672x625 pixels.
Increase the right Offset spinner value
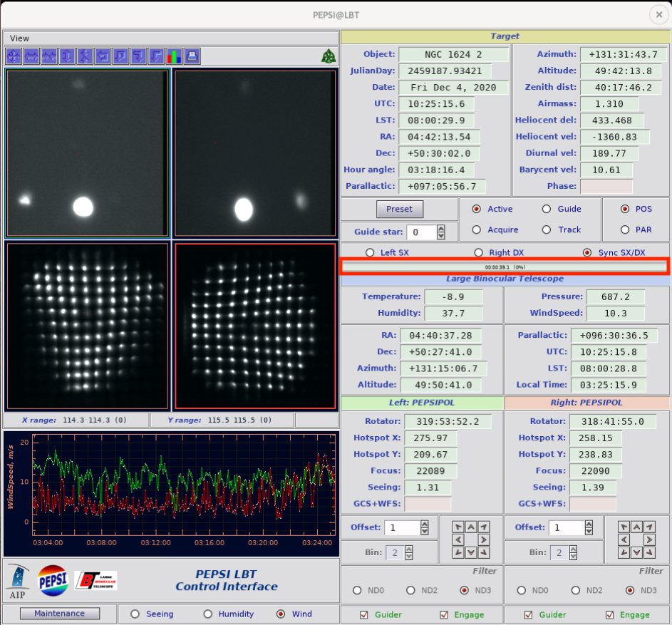coord(589,524)
